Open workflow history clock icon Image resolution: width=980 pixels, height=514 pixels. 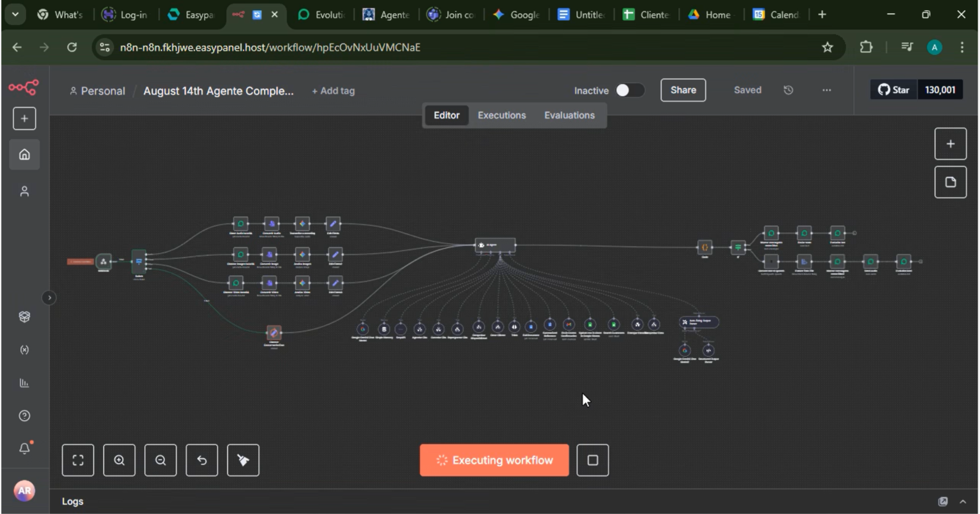pyautogui.click(x=788, y=90)
